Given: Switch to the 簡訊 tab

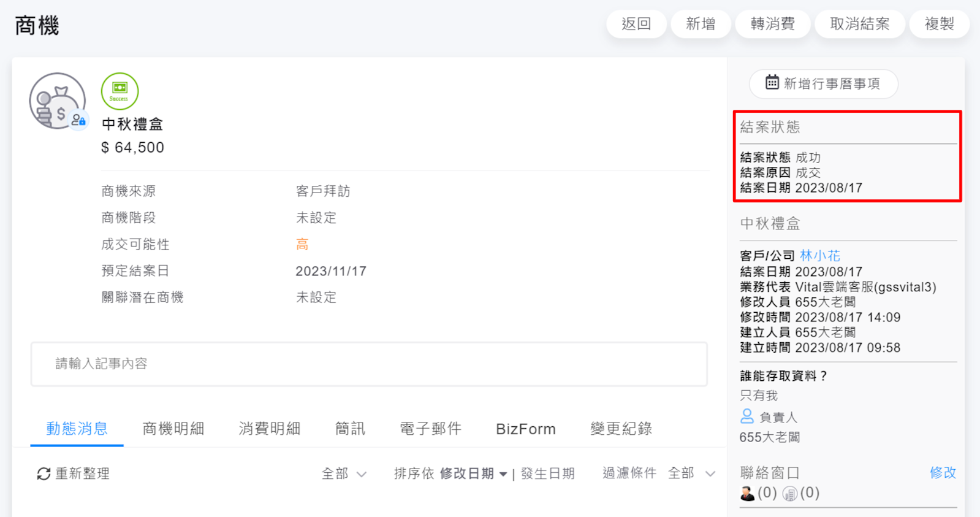Looking at the screenshot, I should (350, 429).
